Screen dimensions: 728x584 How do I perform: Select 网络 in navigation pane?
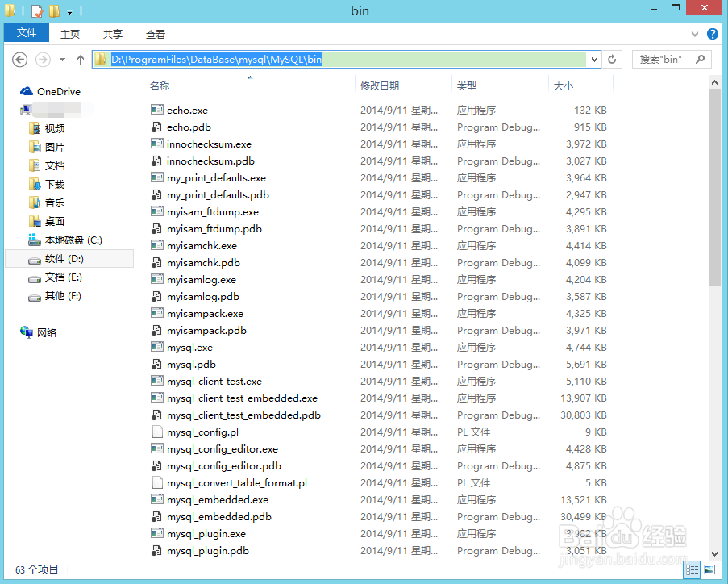point(39,332)
